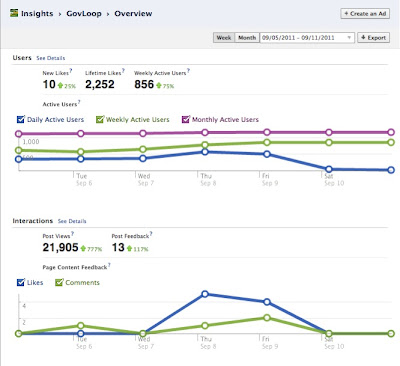Uncheck the Daily Active Users checkbox
The image size is (400, 366).
click(x=21, y=119)
